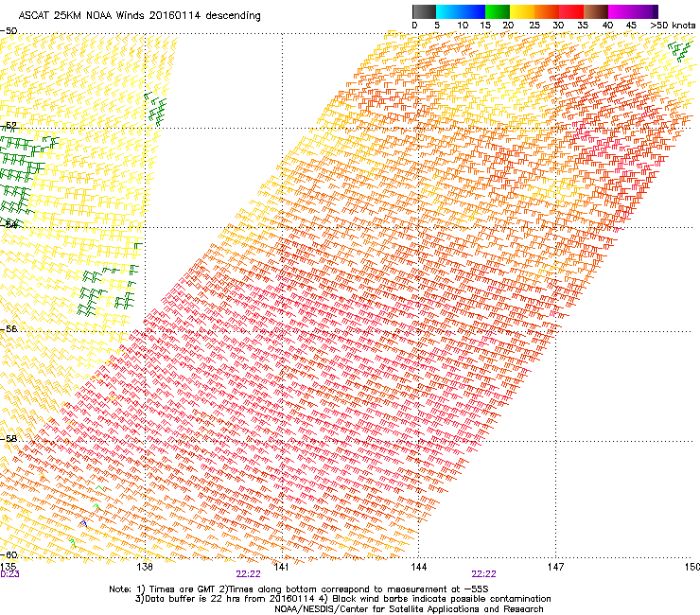Click the cyan 5–10 knots legend swatch

point(448,11)
